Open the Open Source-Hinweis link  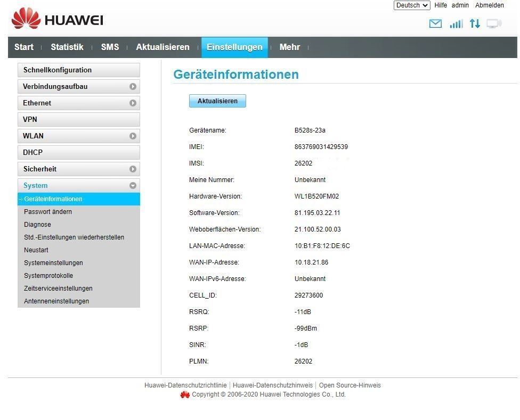click(x=350, y=385)
